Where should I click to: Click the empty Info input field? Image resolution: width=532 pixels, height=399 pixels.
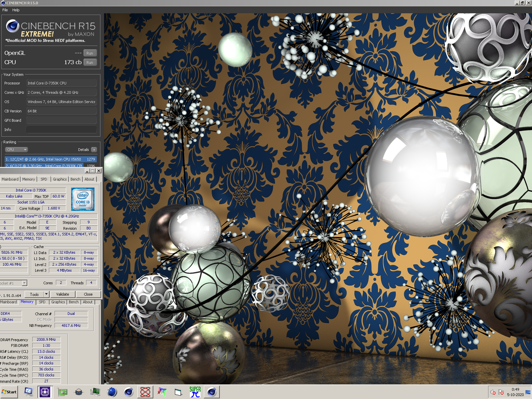(x=62, y=130)
